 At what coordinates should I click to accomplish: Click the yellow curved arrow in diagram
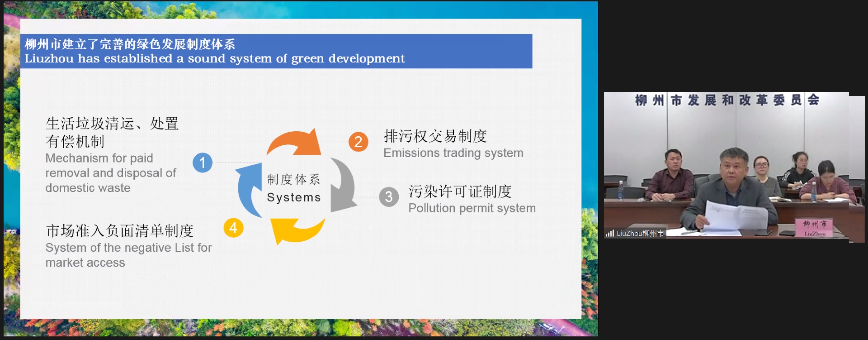point(296,230)
